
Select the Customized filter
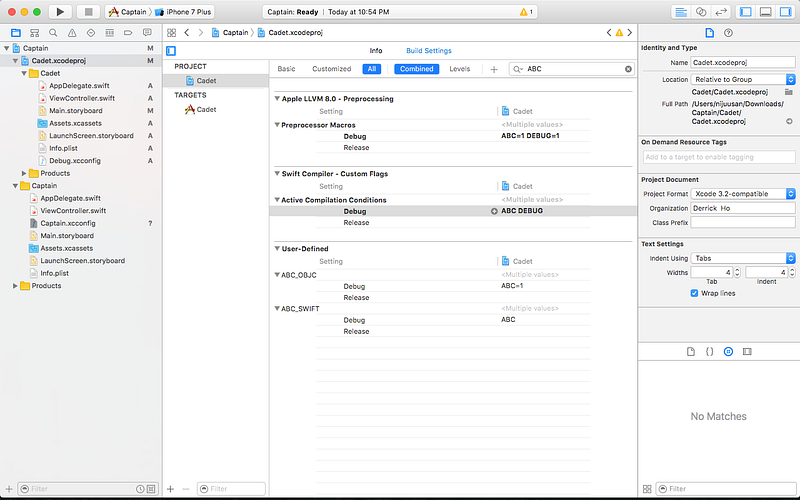[x=332, y=69]
